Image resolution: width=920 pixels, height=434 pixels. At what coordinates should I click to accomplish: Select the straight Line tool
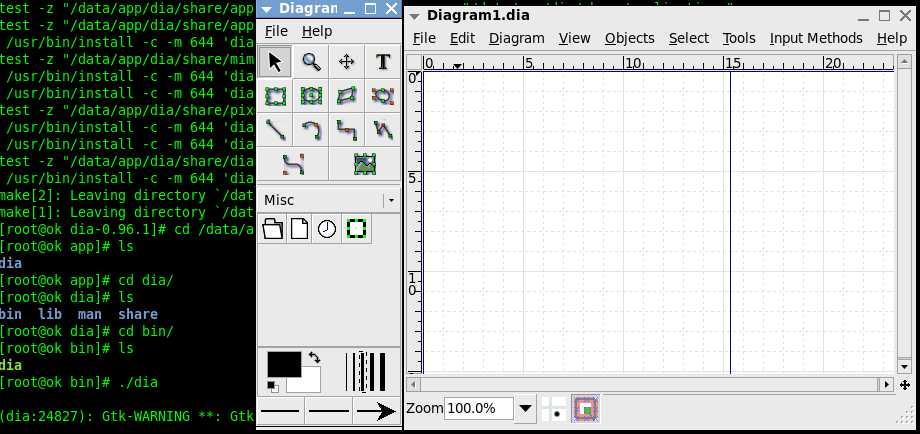pyautogui.click(x=275, y=130)
